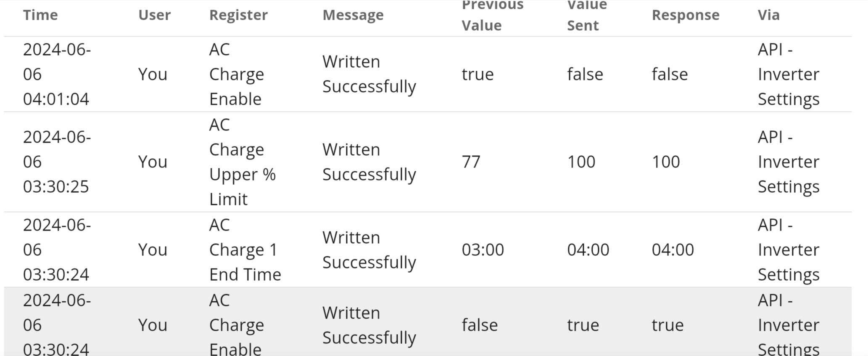Click the Response column header
This screenshot has height=356, width=868.
(x=686, y=15)
